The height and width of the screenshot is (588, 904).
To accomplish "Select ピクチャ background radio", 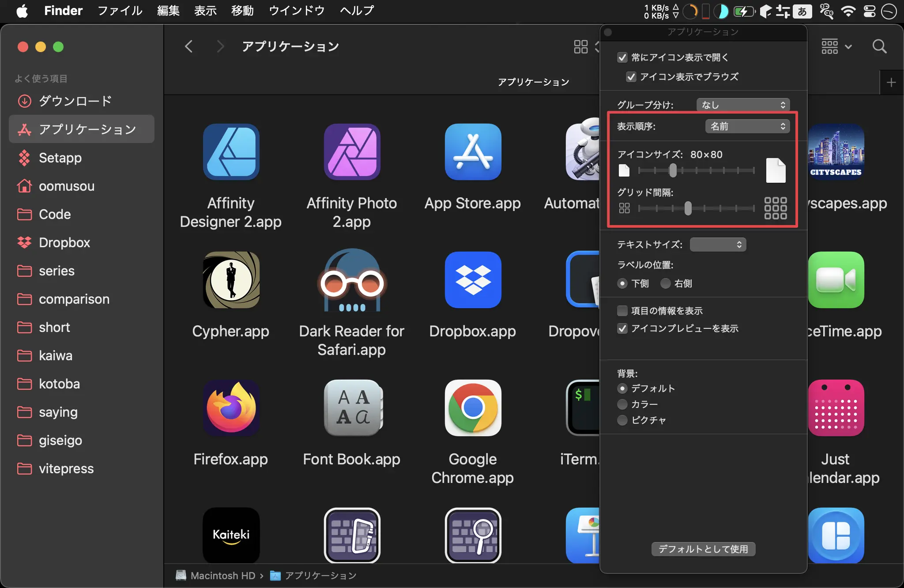I will (622, 420).
